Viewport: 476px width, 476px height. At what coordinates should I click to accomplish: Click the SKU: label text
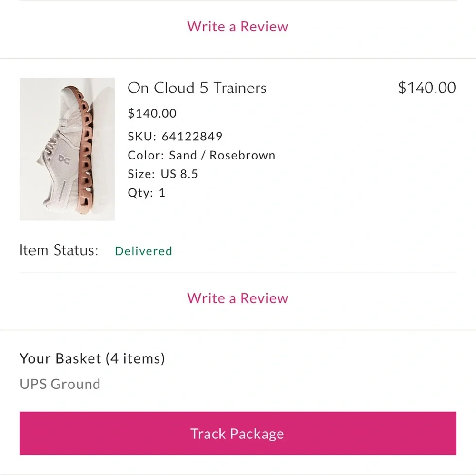pyautogui.click(x=142, y=136)
